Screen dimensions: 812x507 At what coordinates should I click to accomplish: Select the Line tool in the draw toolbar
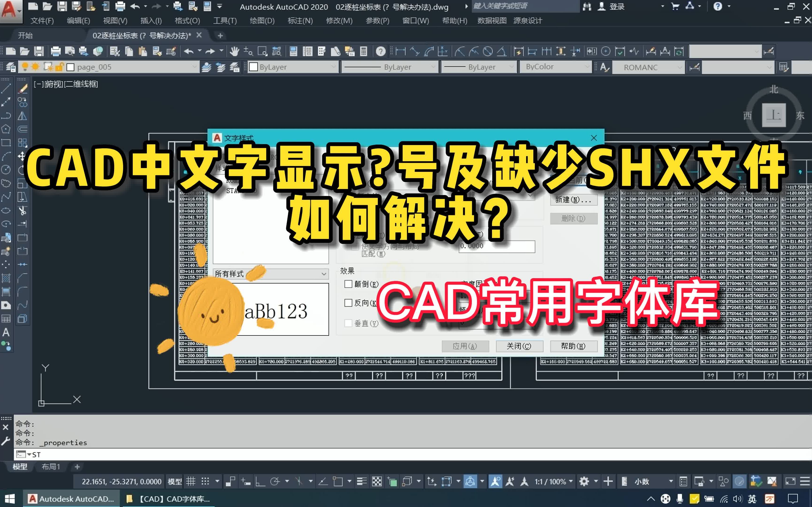6,89
